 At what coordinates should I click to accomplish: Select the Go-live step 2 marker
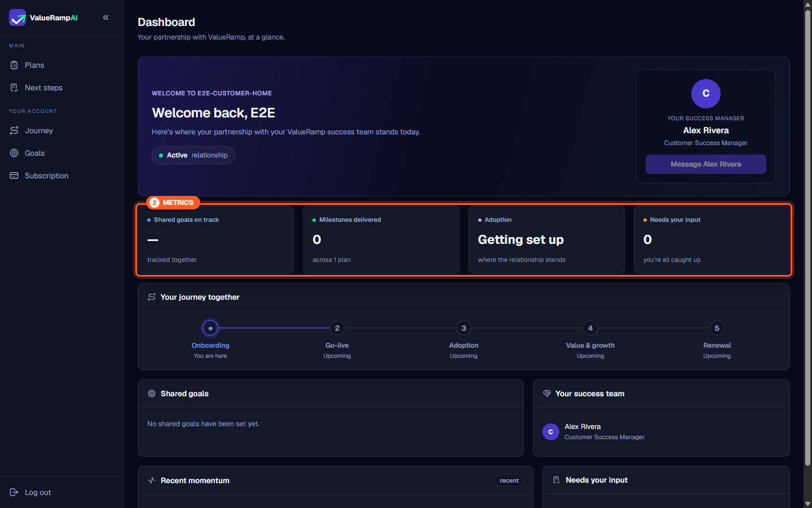point(337,328)
